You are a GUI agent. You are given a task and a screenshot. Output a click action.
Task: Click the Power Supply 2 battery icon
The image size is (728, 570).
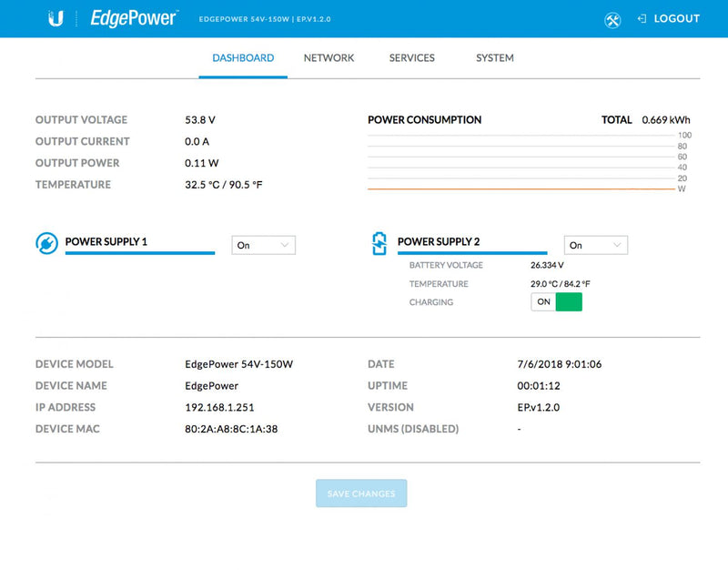pyautogui.click(x=379, y=243)
